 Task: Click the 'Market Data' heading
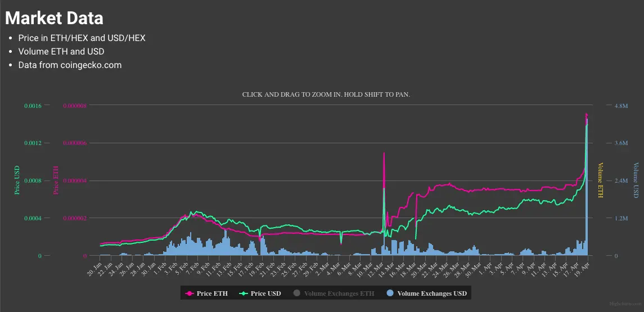[x=54, y=18]
